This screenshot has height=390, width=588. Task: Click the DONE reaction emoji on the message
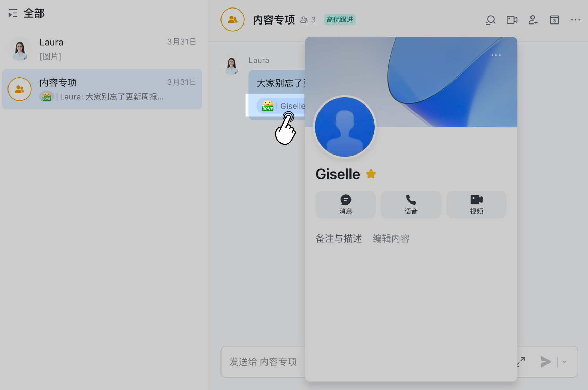point(267,106)
